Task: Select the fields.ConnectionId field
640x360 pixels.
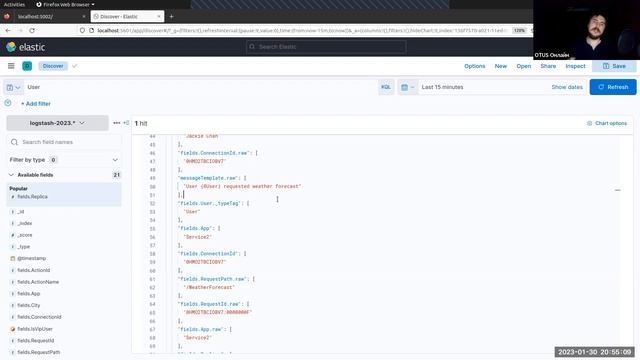Action: point(39,317)
